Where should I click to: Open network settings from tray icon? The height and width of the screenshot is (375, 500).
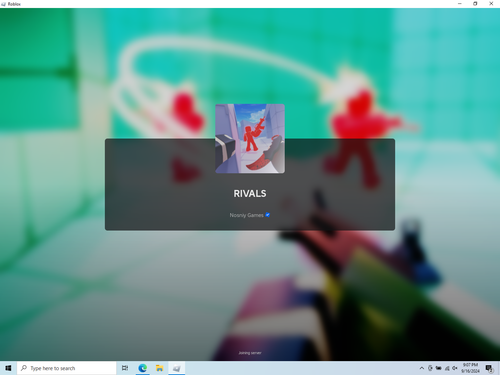pos(447,368)
